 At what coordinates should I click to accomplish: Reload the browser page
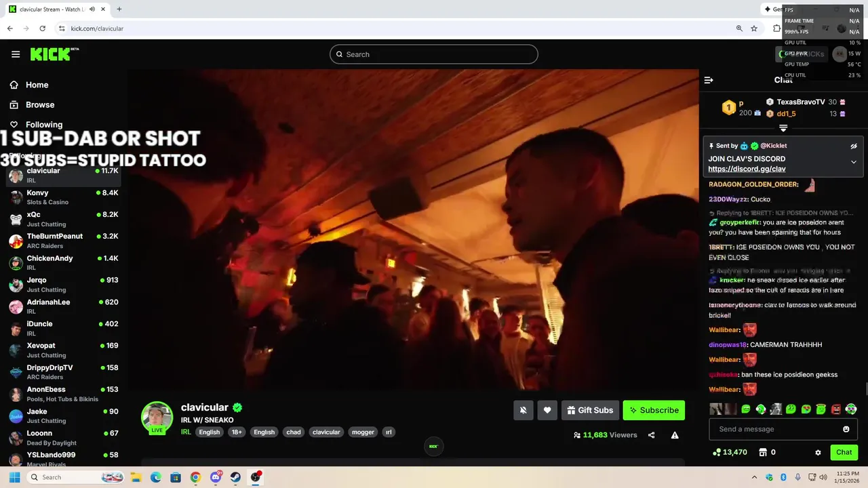42,28
